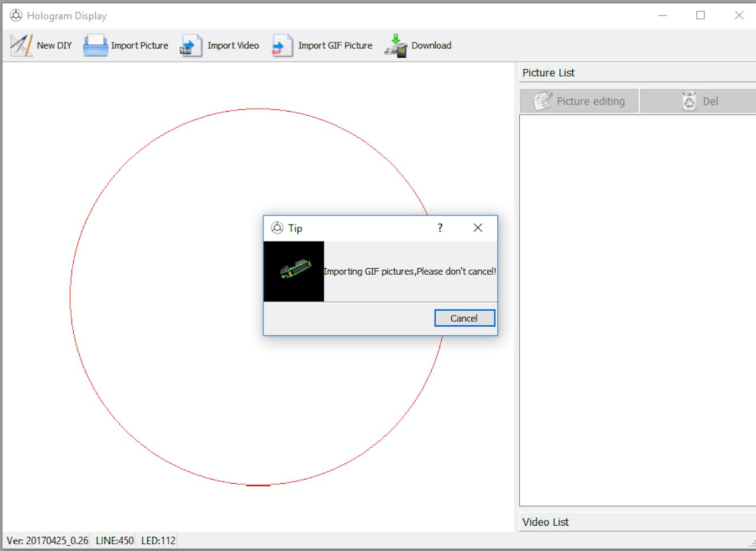Click the GIF preview thumbnail in the dialog
This screenshot has width=756, height=551.
click(294, 271)
